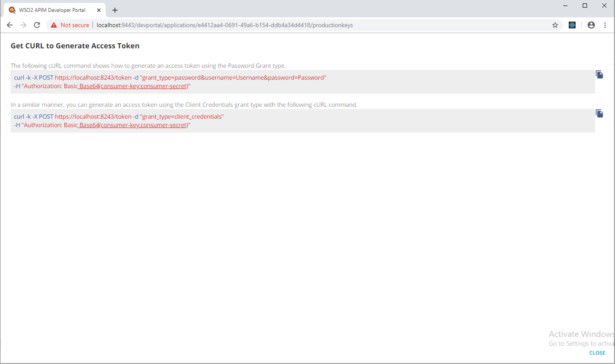Screen dimensions: 615x364
Task: Open the Chrome three-dot menu
Action: (605, 25)
